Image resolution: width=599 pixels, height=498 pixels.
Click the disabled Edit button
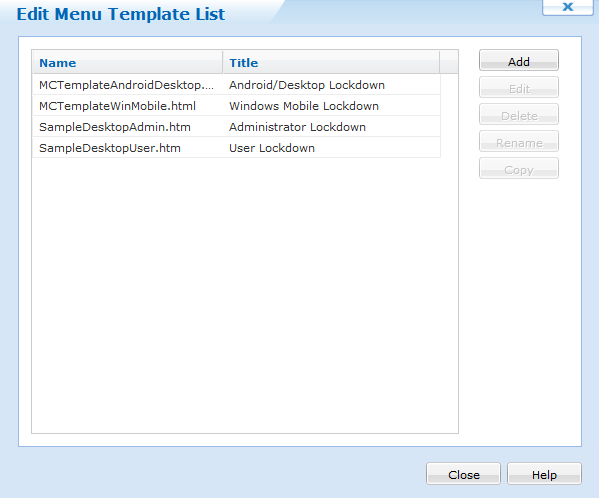tap(519, 87)
